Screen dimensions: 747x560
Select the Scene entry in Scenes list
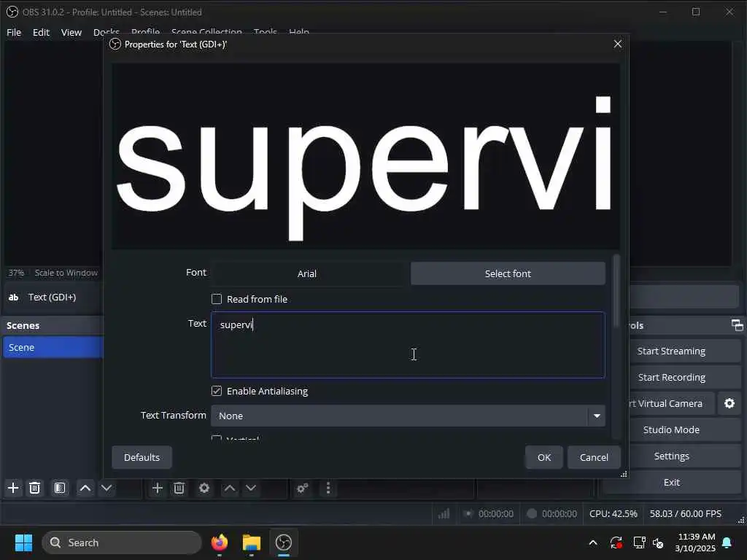(53, 347)
